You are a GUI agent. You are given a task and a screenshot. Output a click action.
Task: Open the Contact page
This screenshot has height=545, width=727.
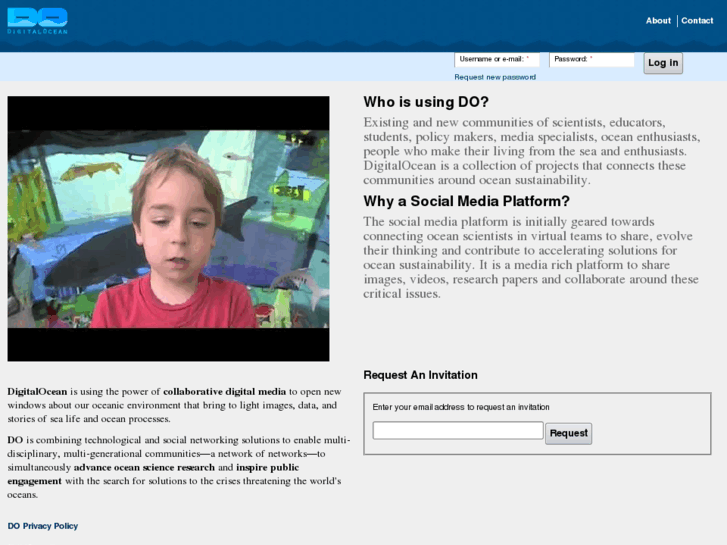pyautogui.click(x=697, y=20)
